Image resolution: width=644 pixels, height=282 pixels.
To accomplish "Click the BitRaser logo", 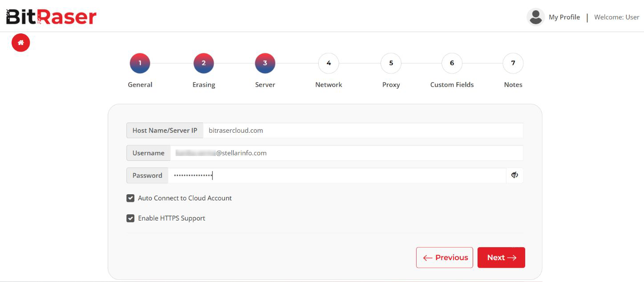I will [51, 17].
